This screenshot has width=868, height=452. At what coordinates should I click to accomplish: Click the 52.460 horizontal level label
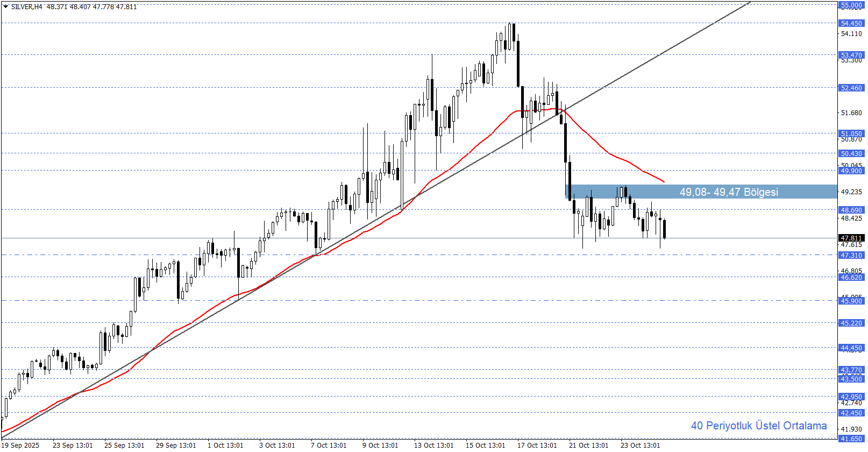pyautogui.click(x=851, y=88)
